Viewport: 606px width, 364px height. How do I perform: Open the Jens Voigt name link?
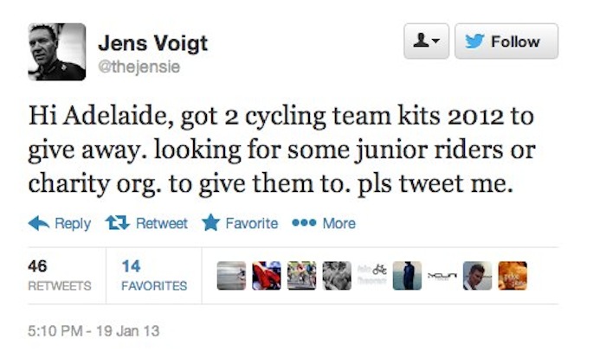coord(153,42)
